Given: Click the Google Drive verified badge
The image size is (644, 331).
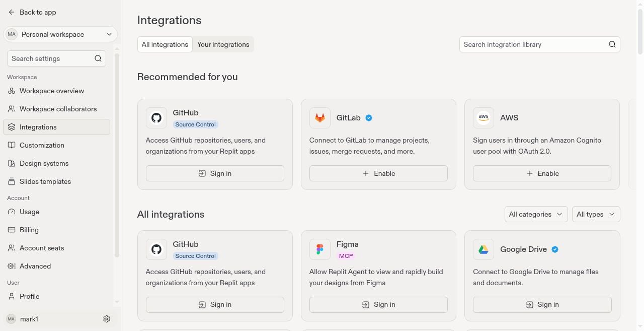Looking at the screenshot, I should [555, 249].
